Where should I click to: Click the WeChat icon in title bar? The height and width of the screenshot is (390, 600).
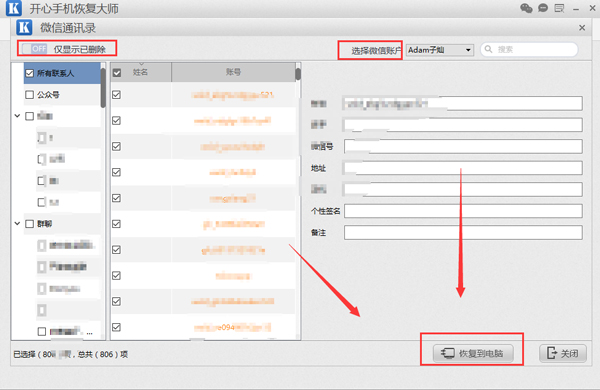[x=527, y=8]
